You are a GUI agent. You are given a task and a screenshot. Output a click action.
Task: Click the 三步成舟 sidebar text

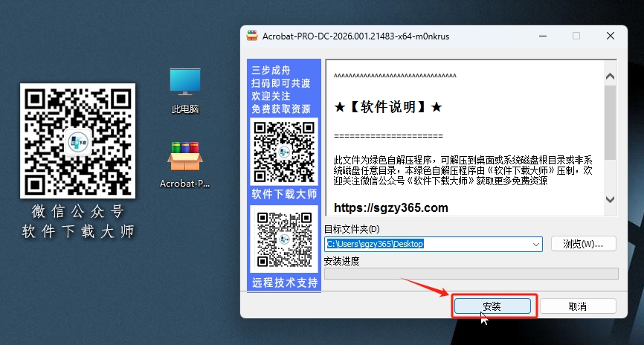[x=271, y=70]
